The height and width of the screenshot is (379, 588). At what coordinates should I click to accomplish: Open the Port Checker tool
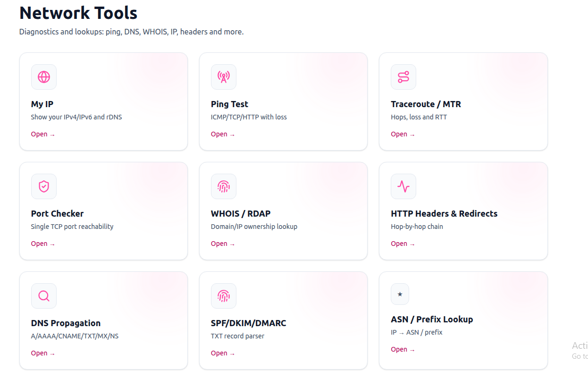point(42,243)
